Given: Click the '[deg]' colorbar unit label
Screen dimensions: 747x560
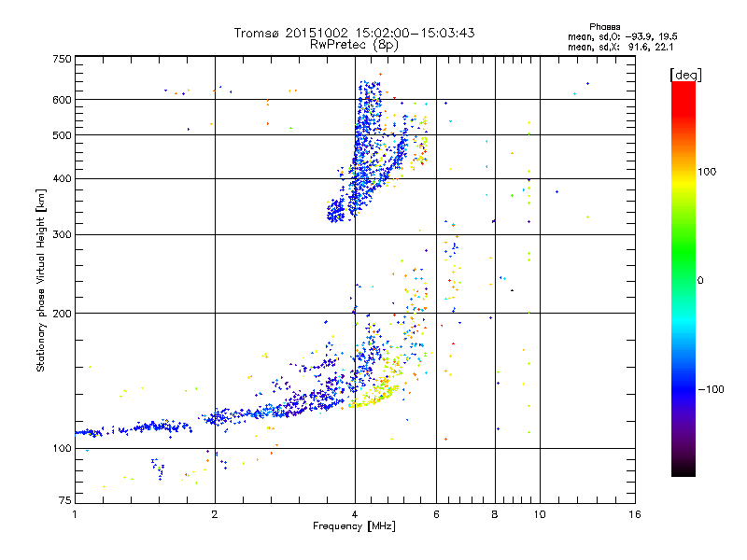Looking at the screenshot, I should tap(685, 75).
